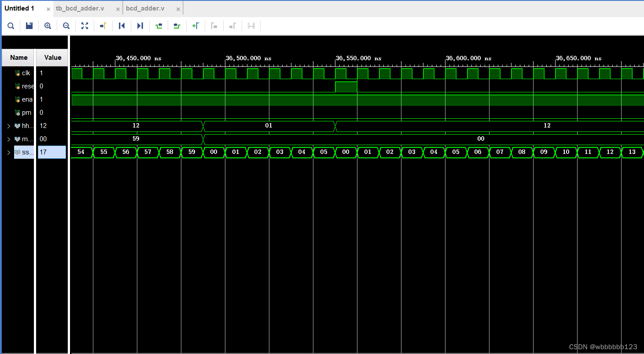Add a marker to the waveform
This screenshot has width=644, height=354.
coord(195,26)
